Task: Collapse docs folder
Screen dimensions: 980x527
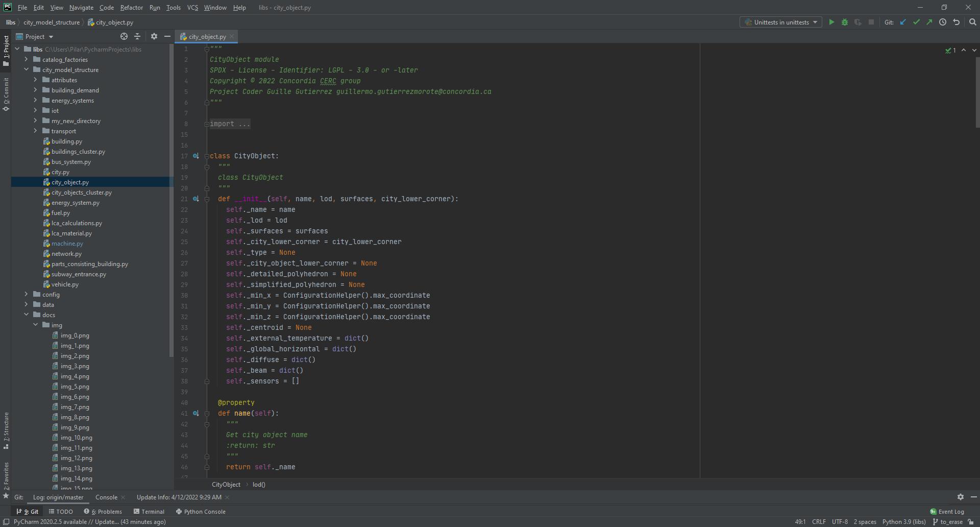Action: 26,315
